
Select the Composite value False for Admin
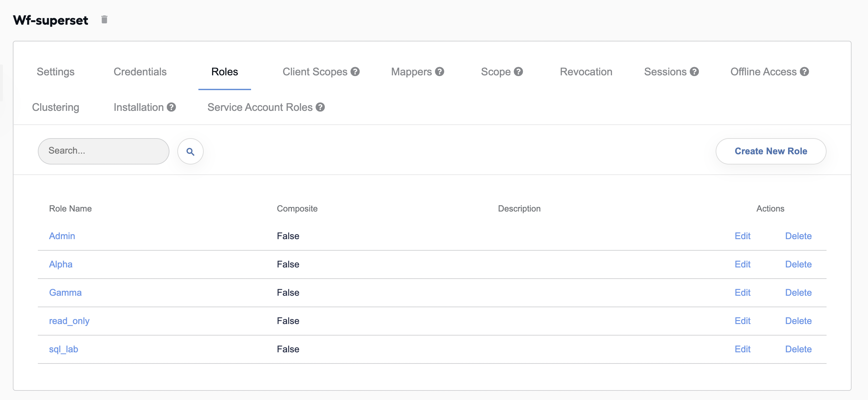288,236
